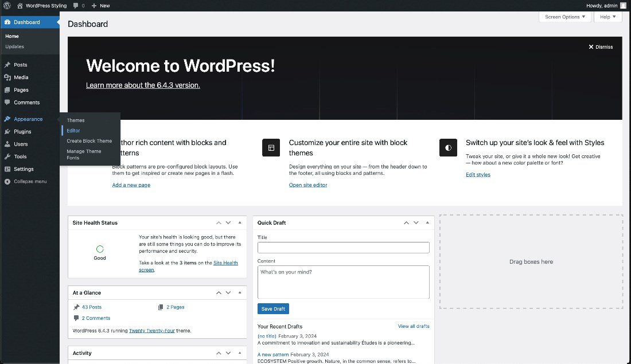Click the pushpin icon beside 43 Posts
The image size is (631, 364).
click(x=76, y=307)
